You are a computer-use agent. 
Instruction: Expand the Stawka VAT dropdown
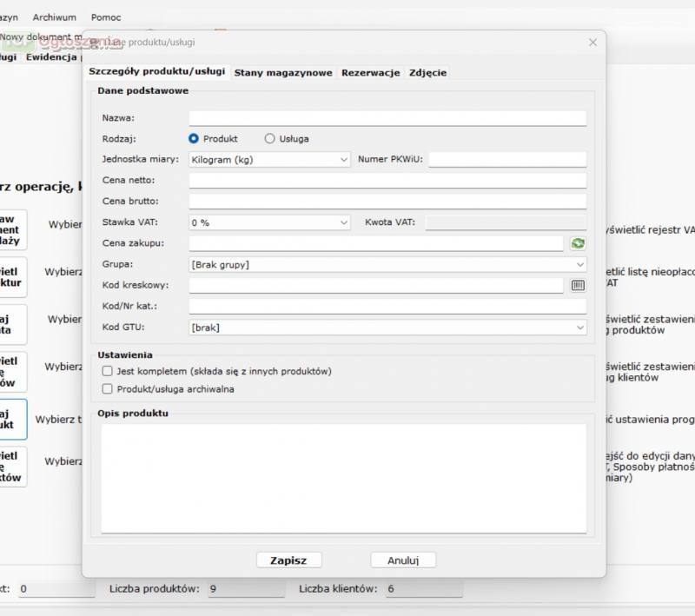[x=269, y=222]
